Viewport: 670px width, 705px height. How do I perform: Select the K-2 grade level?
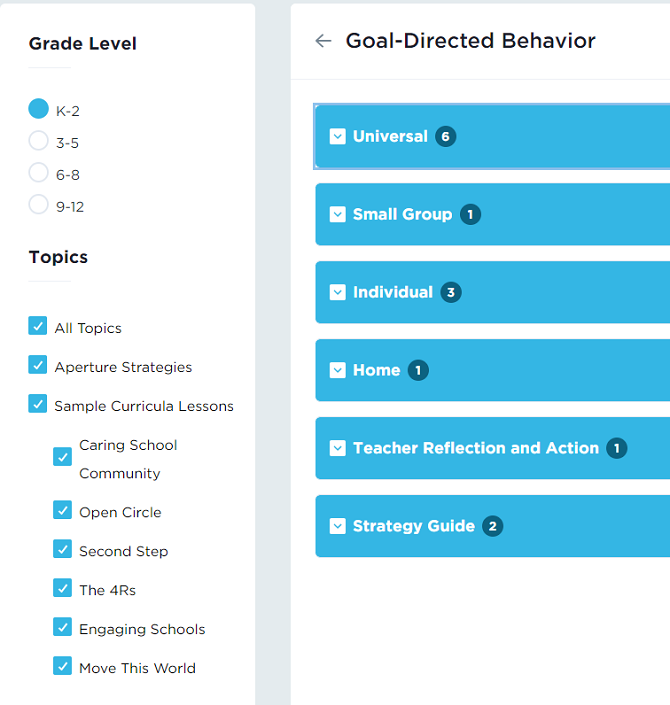coord(39,109)
